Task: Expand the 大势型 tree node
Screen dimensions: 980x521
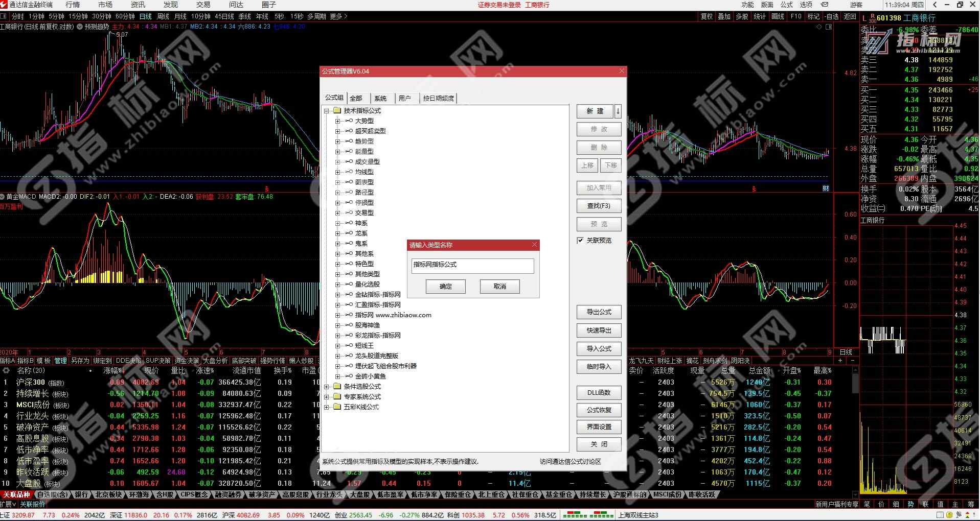Action: click(337, 121)
